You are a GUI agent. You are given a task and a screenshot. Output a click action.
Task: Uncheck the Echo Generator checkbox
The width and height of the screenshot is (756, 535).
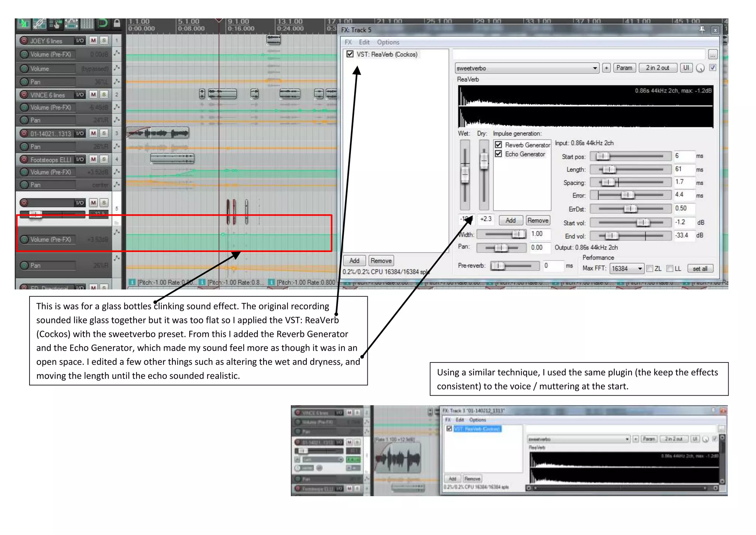point(498,154)
